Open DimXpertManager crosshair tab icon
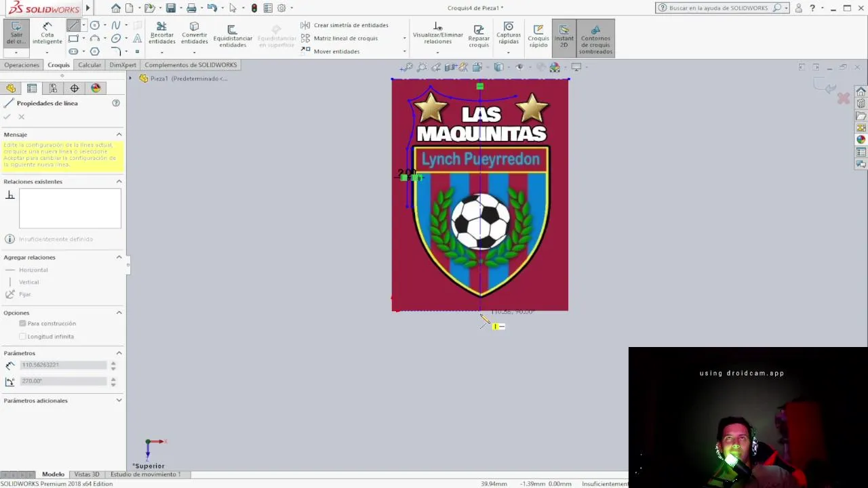868x488 pixels. pos(75,88)
